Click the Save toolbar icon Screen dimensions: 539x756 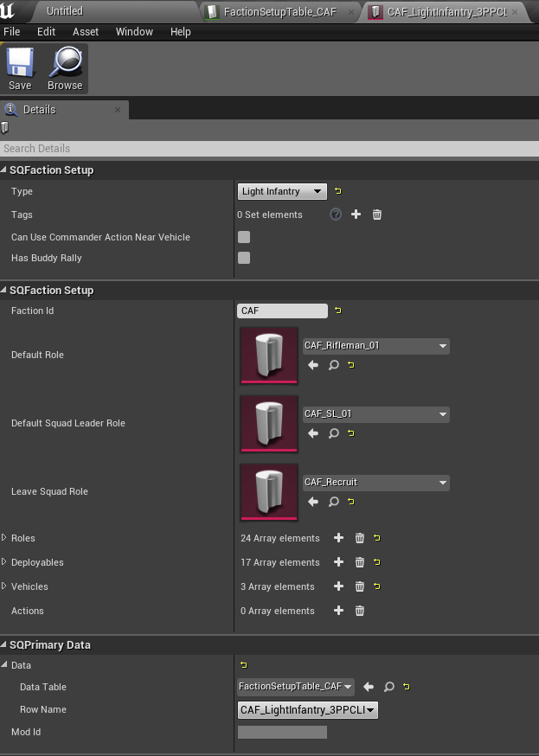(x=20, y=68)
